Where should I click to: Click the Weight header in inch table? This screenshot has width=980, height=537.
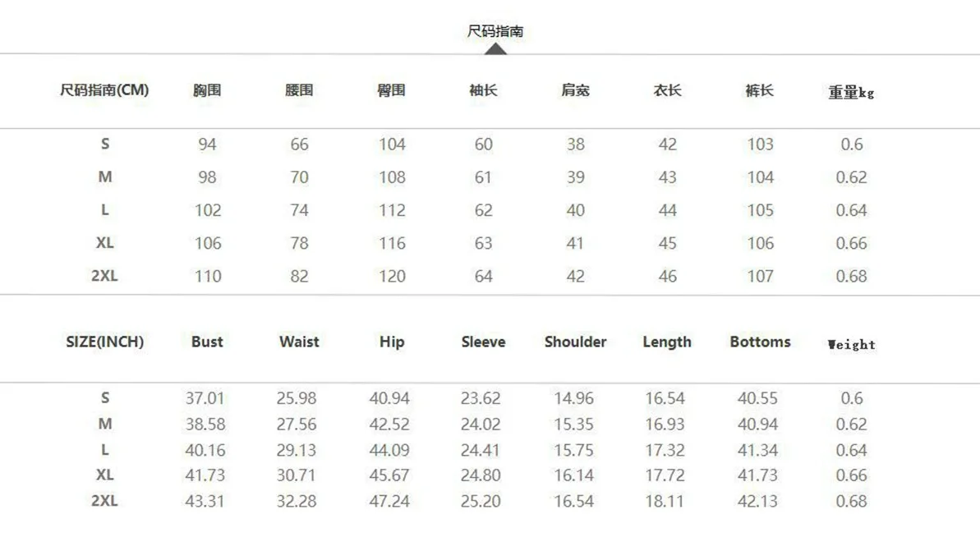pos(851,344)
